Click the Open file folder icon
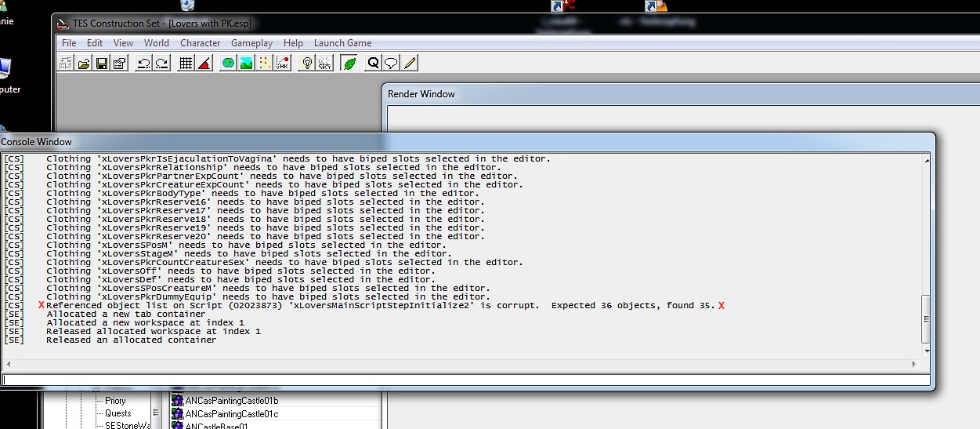 point(83,64)
